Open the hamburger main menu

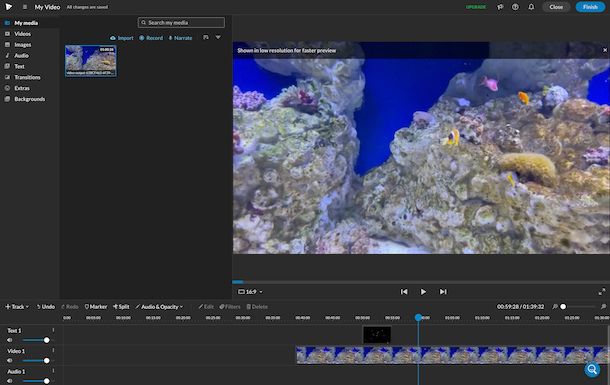click(x=25, y=7)
